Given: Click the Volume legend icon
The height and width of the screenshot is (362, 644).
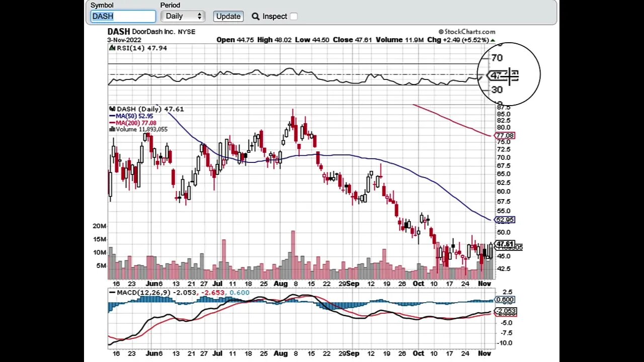Looking at the screenshot, I should [112, 129].
